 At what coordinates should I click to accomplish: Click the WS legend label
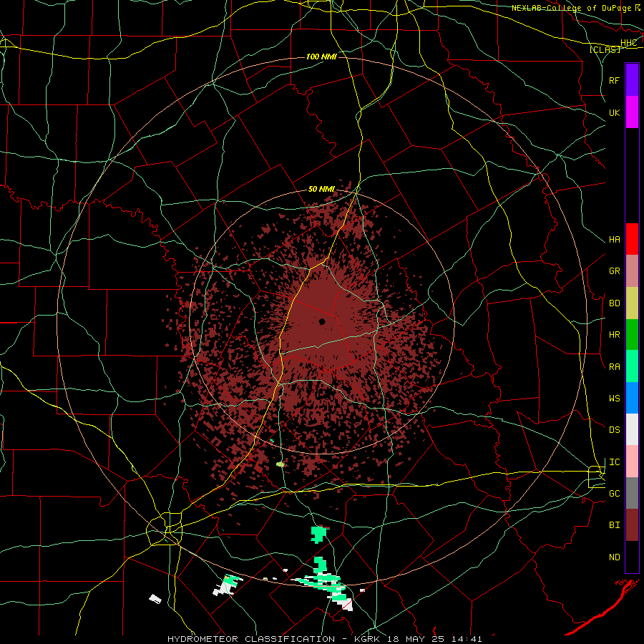tap(615, 398)
